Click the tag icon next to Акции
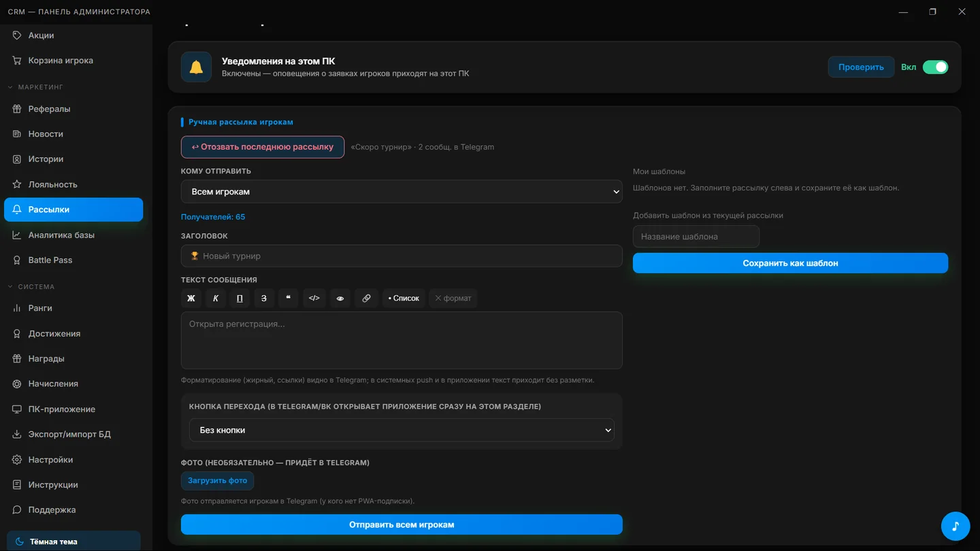Screen dimensions: 980x551 pyautogui.click(x=17, y=35)
